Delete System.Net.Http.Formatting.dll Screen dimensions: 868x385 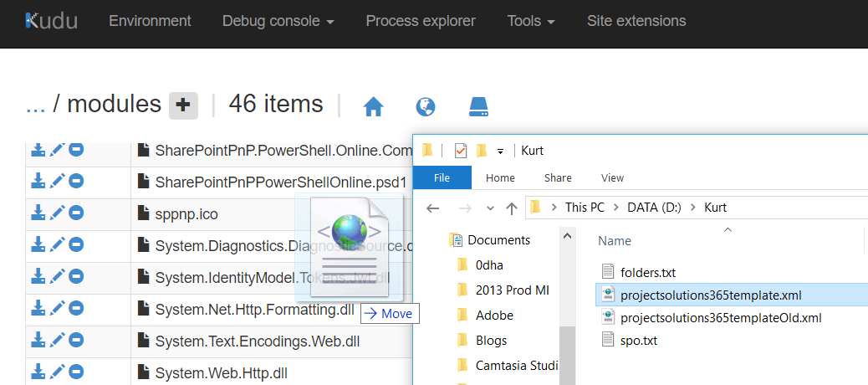point(76,307)
